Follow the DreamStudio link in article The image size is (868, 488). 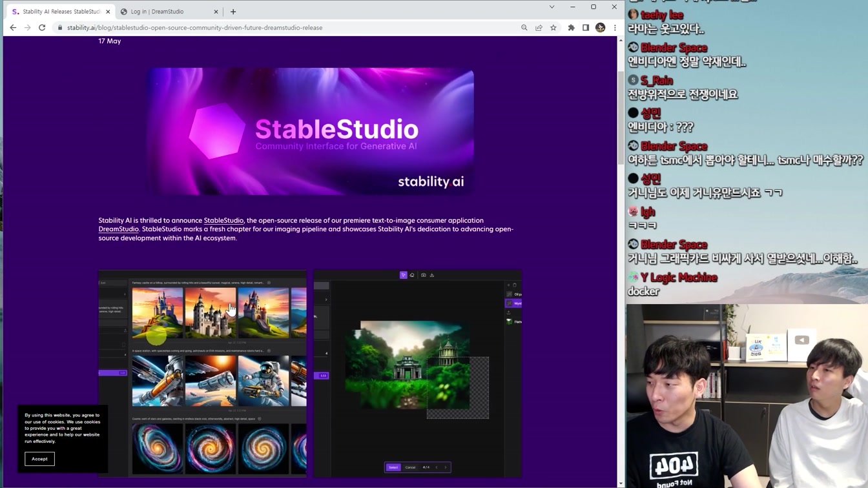pyautogui.click(x=119, y=229)
